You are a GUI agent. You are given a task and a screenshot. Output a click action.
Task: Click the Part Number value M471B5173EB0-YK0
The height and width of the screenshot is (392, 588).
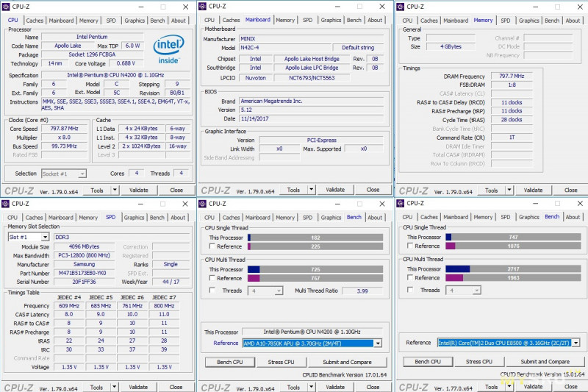tap(84, 273)
